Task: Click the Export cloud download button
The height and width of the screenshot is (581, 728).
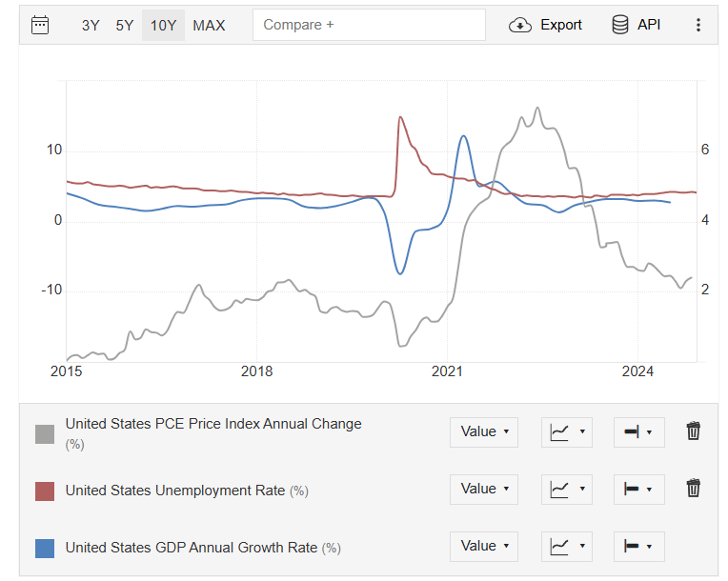Action: [546, 25]
